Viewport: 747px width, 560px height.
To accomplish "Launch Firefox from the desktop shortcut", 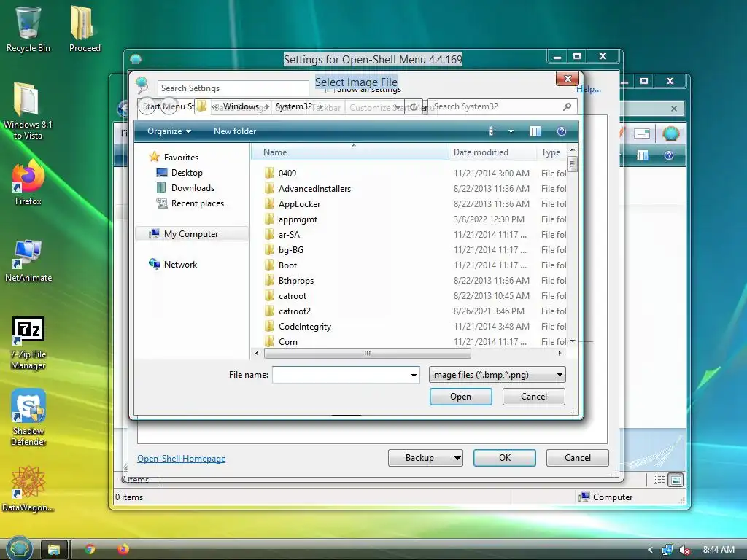I will pos(28,182).
